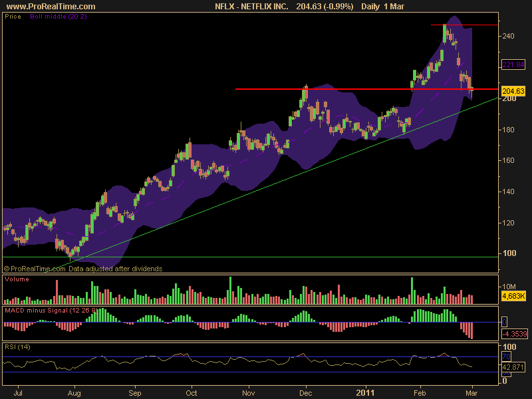532x399 pixels.
Task: Click the 204.63 (-0.99%) quote in header
Action: click(325, 7)
